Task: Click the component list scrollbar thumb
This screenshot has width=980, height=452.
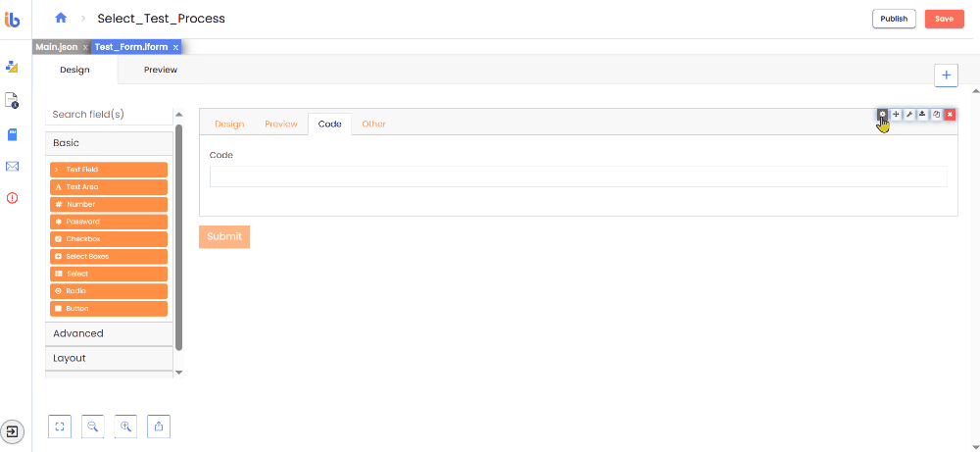Action: (178, 237)
